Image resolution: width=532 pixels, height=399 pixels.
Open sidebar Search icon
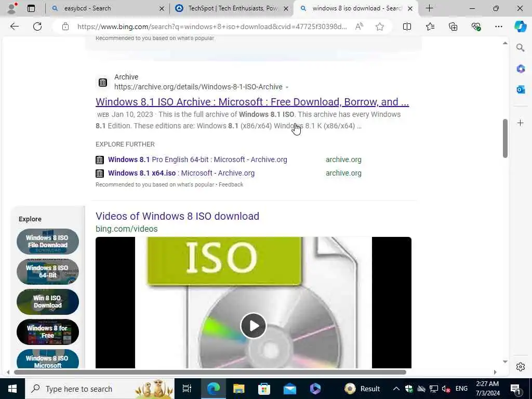(x=521, y=48)
